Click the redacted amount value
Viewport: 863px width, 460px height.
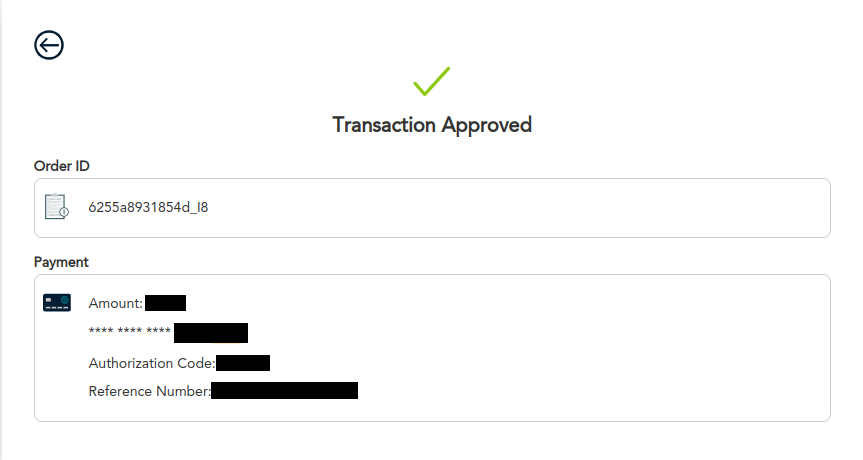coord(166,303)
